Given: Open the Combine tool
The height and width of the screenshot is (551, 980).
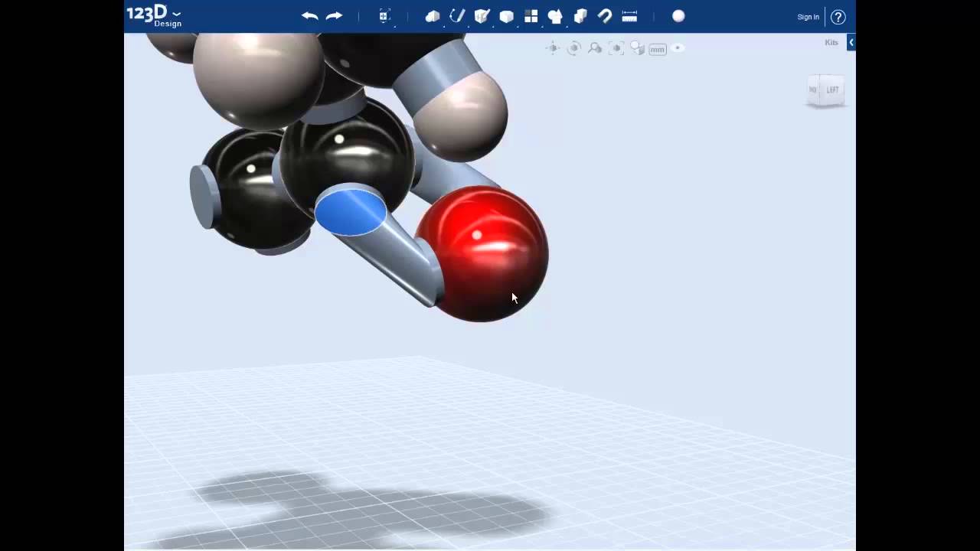Looking at the screenshot, I should tap(580, 16).
